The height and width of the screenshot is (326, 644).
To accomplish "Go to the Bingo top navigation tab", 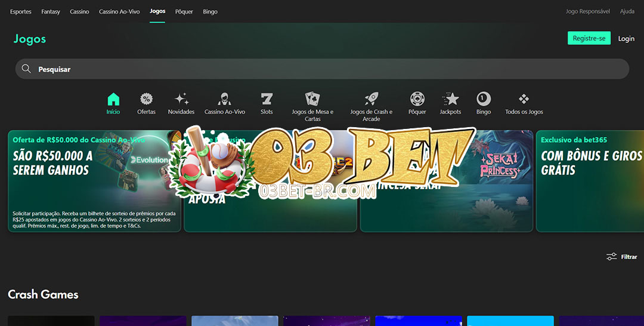I will tap(210, 11).
